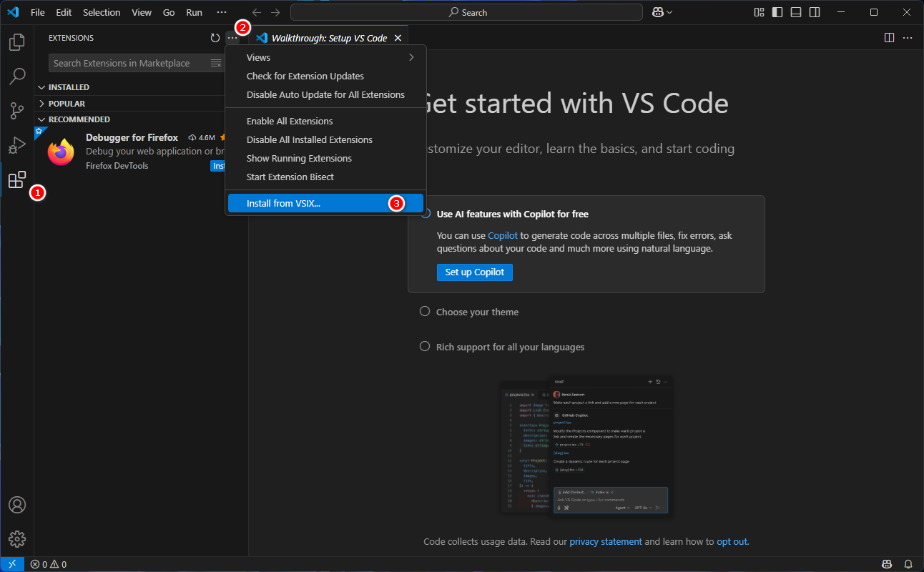The height and width of the screenshot is (572, 924).
Task: Click the Copilot status bar icon
Action: pyautogui.click(x=887, y=564)
